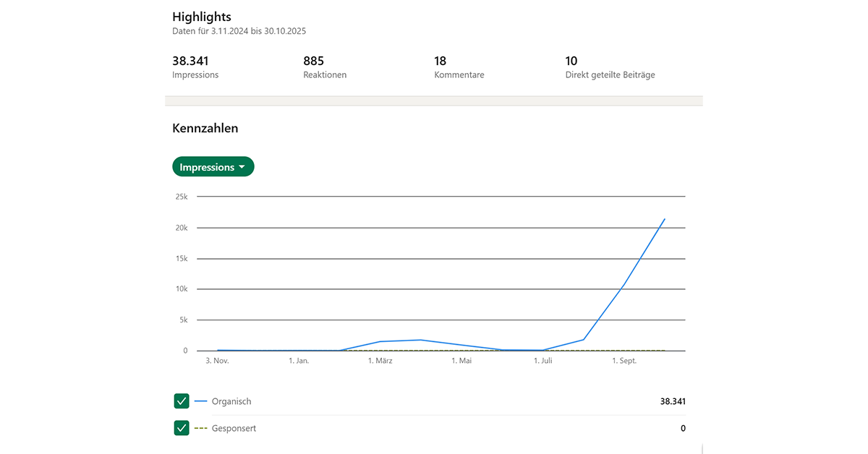Click the caret arrow in the Impressions pill

pyautogui.click(x=242, y=167)
